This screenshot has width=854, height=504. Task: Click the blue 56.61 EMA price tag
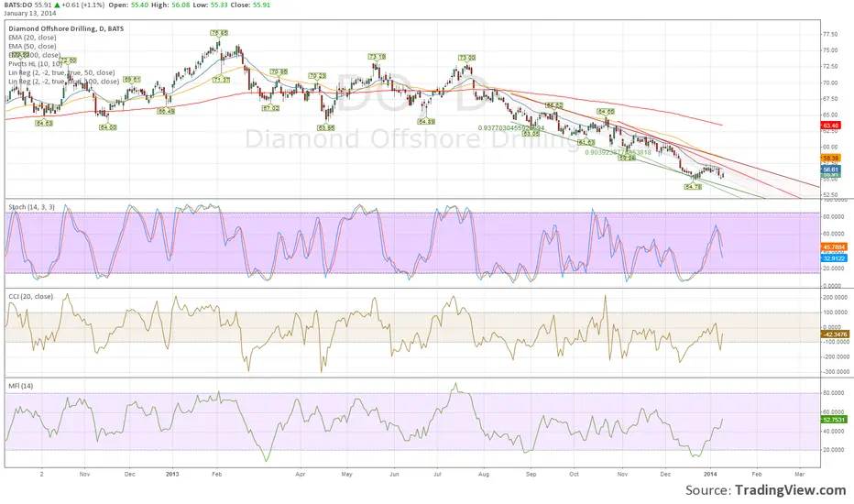click(x=830, y=170)
